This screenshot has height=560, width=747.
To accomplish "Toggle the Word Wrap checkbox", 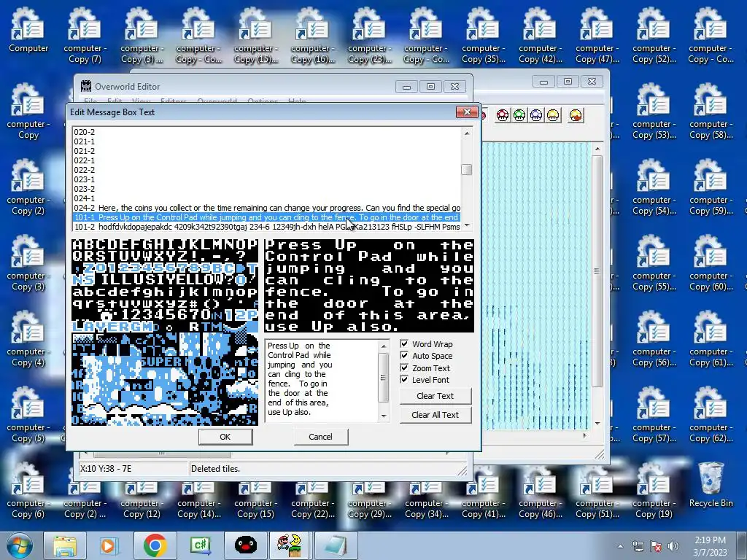I will click(404, 344).
